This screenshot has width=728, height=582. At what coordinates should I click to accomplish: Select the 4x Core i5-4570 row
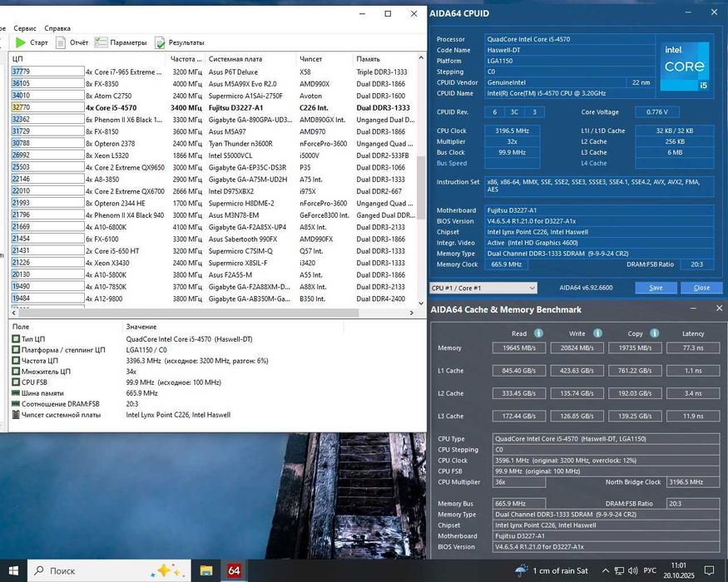213,108
